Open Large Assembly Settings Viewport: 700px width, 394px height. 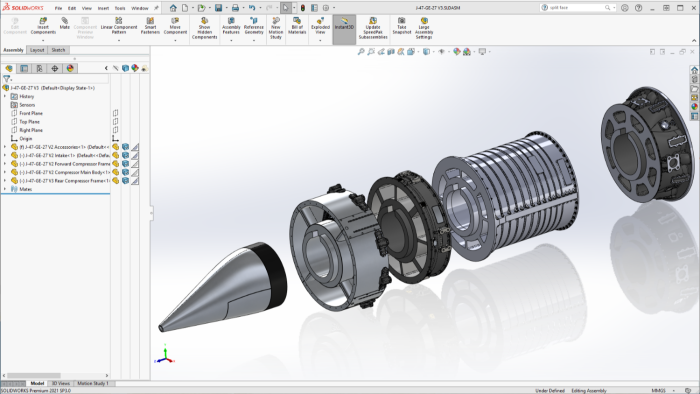(x=424, y=28)
